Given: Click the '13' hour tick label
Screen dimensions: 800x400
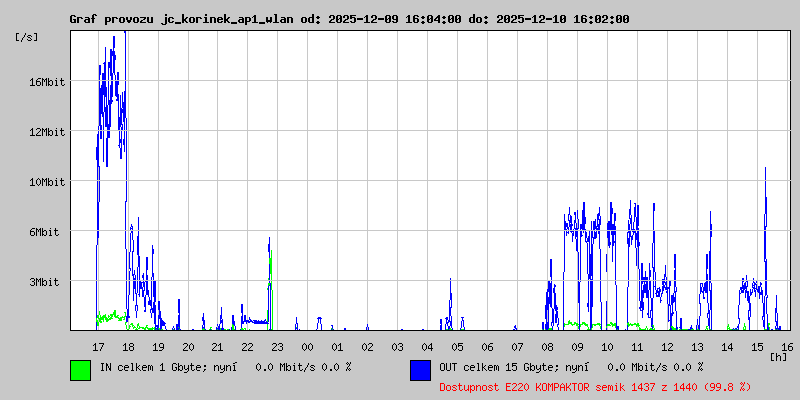Looking at the screenshot, I should (x=697, y=347).
